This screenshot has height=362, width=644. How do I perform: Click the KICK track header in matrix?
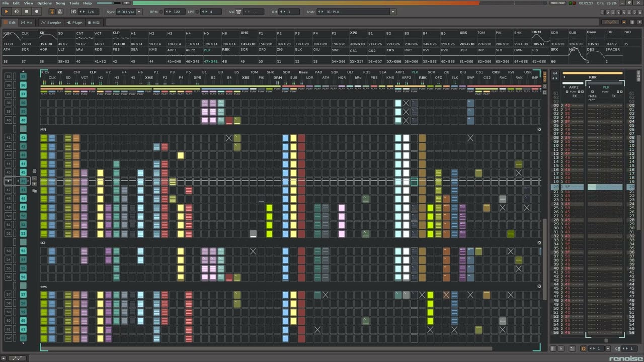pos(45,72)
